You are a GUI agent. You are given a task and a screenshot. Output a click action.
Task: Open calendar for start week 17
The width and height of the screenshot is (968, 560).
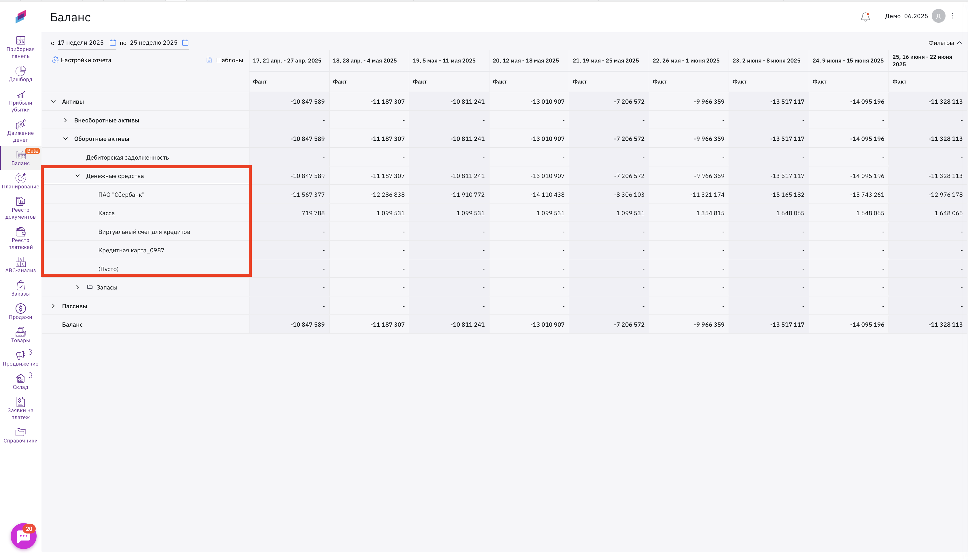[113, 43]
